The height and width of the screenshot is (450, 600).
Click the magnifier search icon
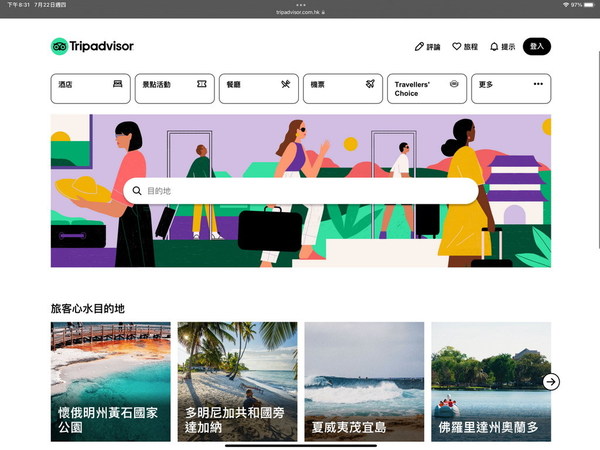(137, 191)
